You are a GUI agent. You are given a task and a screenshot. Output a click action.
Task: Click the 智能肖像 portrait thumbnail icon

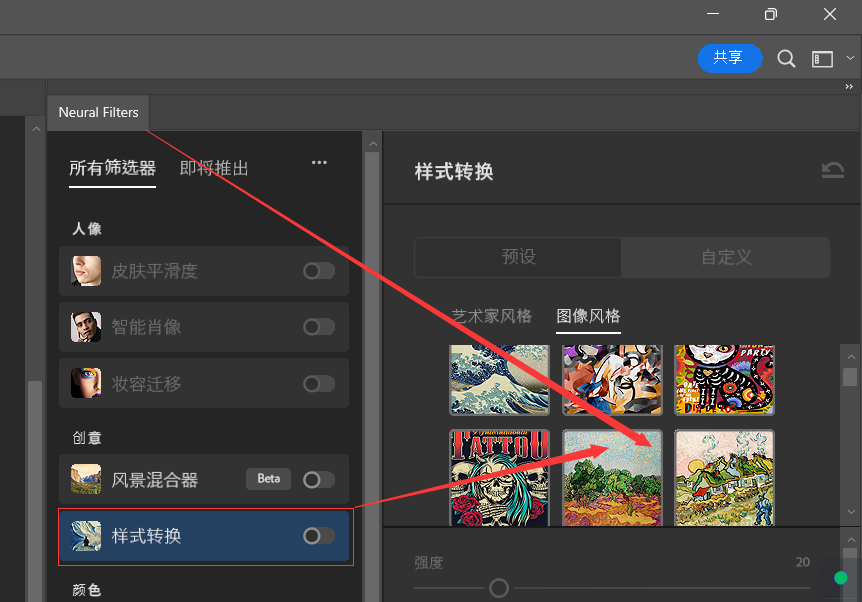click(x=86, y=327)
